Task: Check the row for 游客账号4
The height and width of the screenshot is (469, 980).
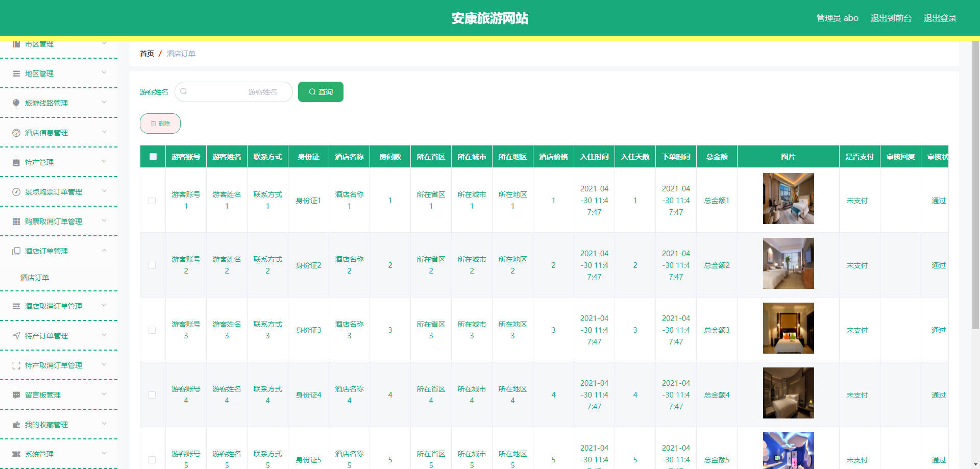Action: (152, 395)
